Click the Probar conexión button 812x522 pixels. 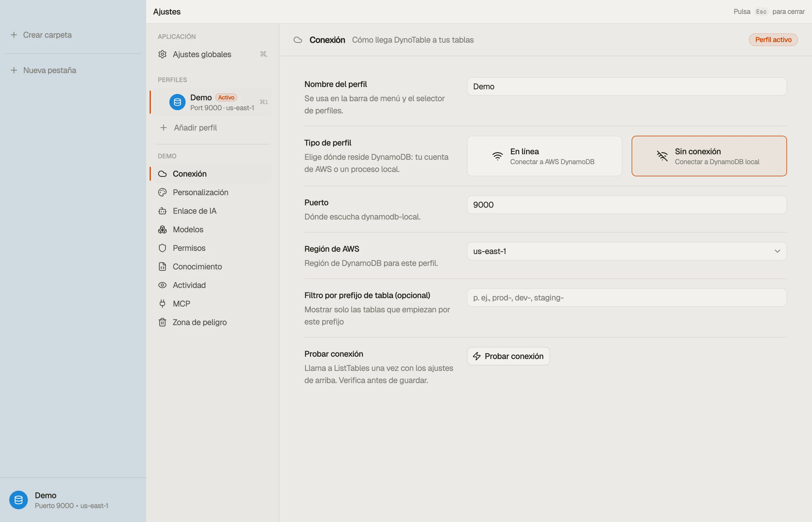(508, 356)
